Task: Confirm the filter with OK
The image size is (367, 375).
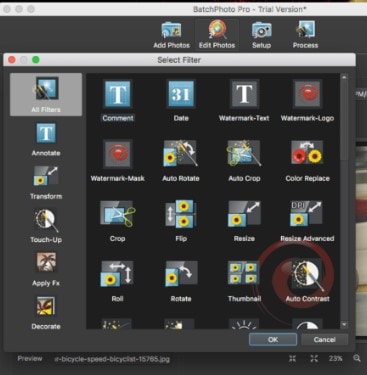Action: tap(273, 339)
